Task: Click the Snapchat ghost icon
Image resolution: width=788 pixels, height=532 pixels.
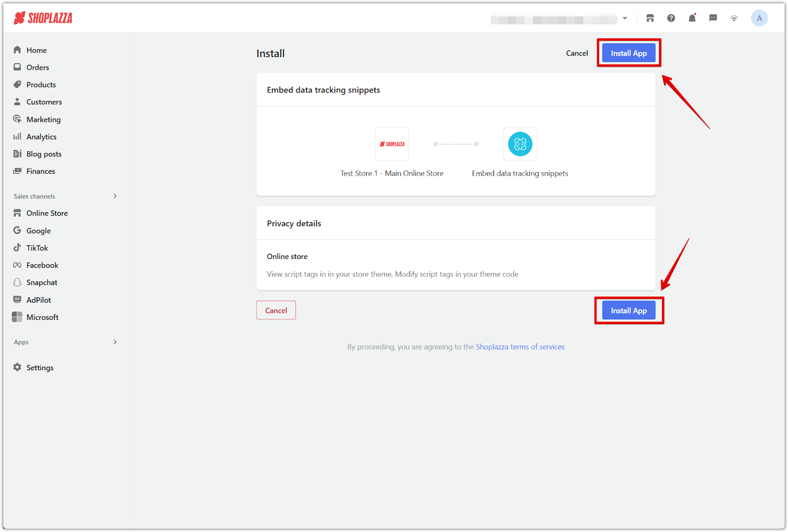Action: (17, 282)
